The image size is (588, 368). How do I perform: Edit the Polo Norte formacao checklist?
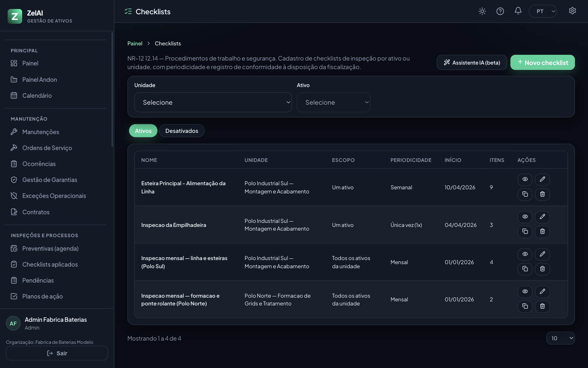coord(542,292)
